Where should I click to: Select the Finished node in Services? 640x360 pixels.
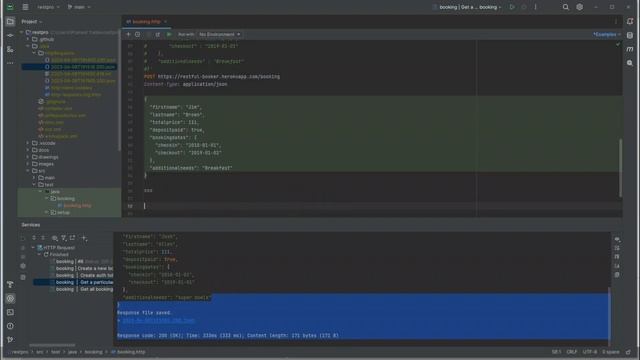click(59, 254)
